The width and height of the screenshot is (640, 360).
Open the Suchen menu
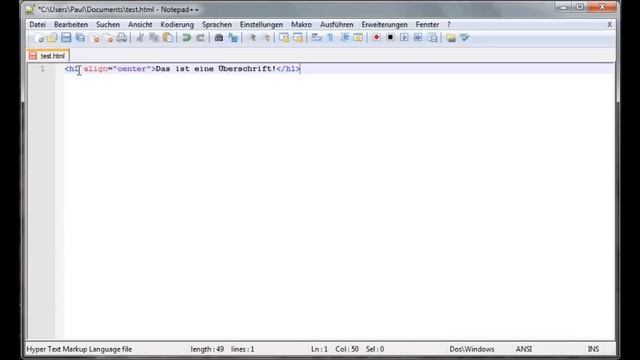click(x=108, y=24)
